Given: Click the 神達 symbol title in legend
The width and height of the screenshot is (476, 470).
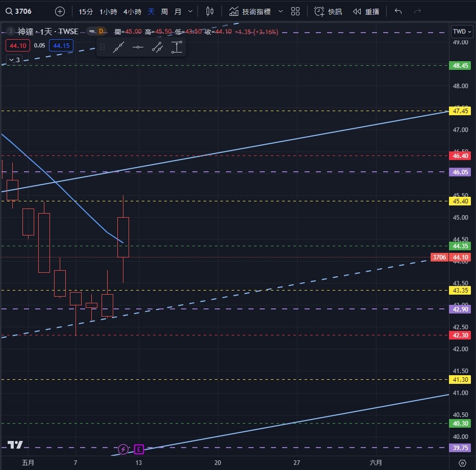Looking at the screenshot, I should (47, 32).
